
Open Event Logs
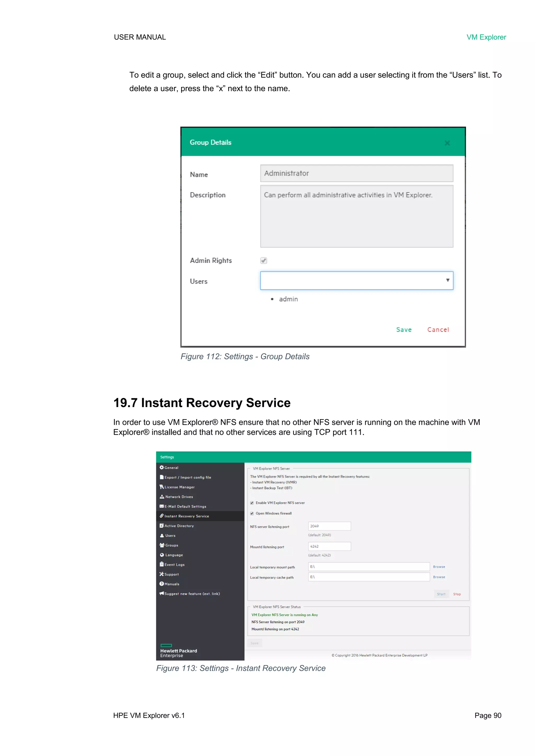coord(174,565)
